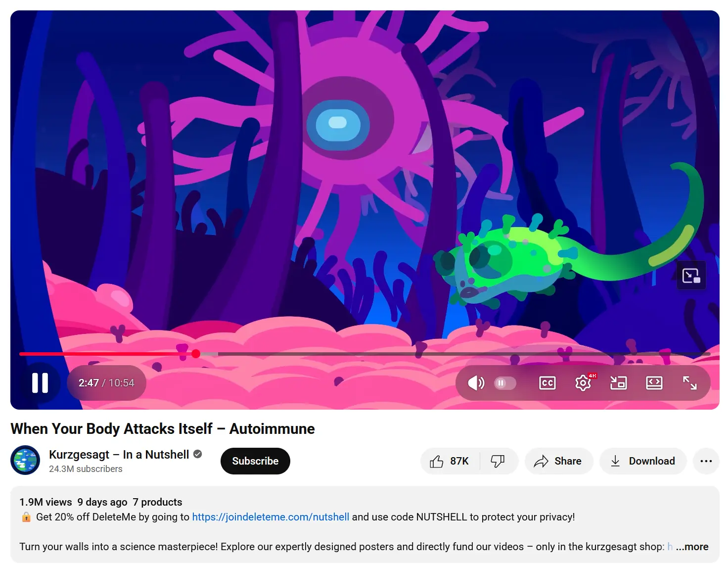This screenshot has height=564, width=728.
Task: Click the video title text
Action: coord(163,429)
